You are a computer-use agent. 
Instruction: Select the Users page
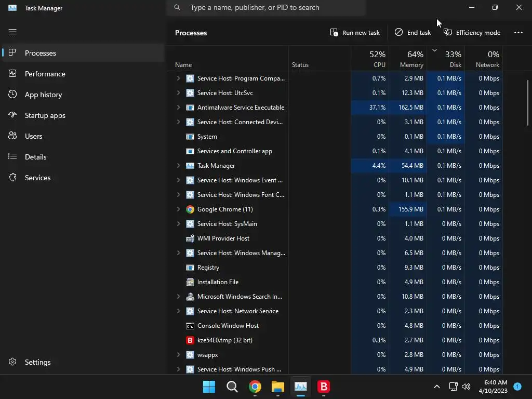click(x=83, y=136)
